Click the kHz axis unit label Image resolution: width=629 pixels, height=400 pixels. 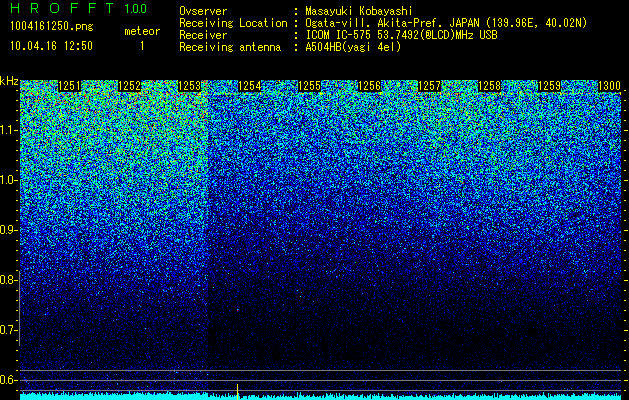point(9,81)
